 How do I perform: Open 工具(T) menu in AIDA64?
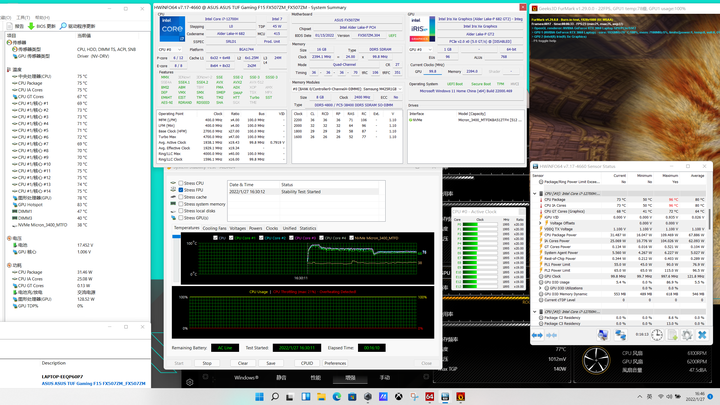[23, 17]
